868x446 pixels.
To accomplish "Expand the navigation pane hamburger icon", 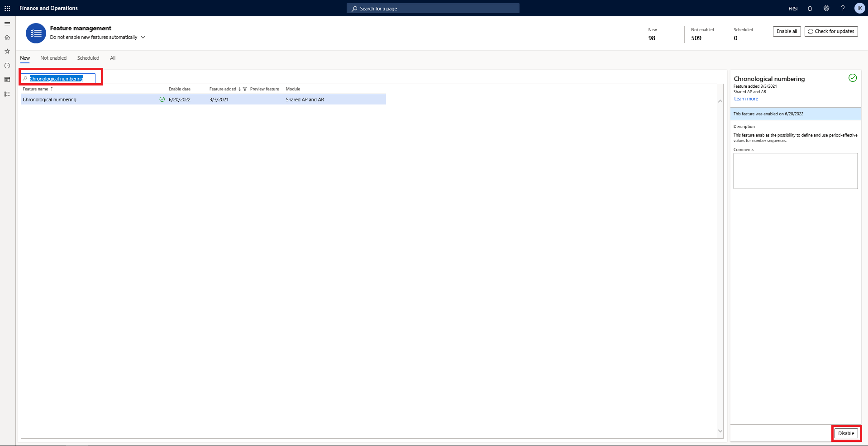I will click(x=7, y=24).
